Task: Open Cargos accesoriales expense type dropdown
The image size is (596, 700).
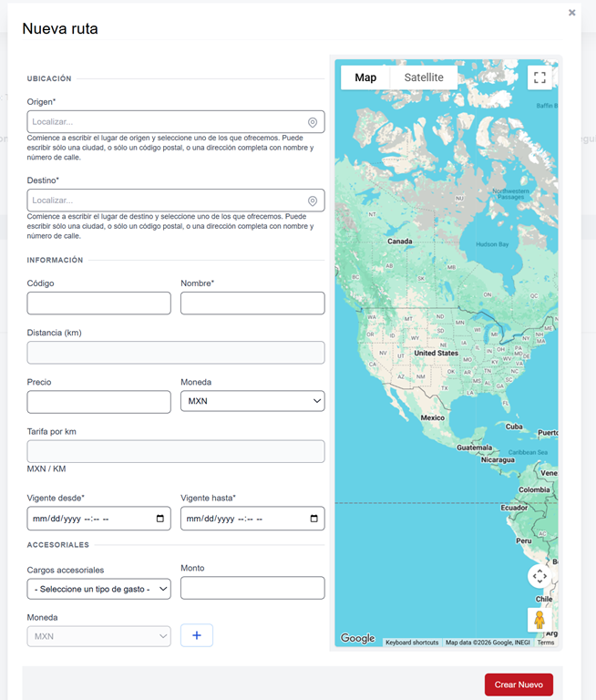Action: [x=98, y=589]
